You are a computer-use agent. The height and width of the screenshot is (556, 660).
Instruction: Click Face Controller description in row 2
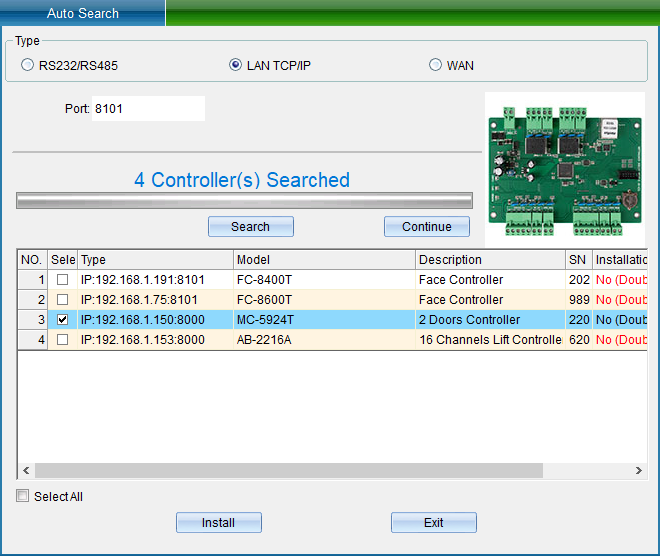490,300
